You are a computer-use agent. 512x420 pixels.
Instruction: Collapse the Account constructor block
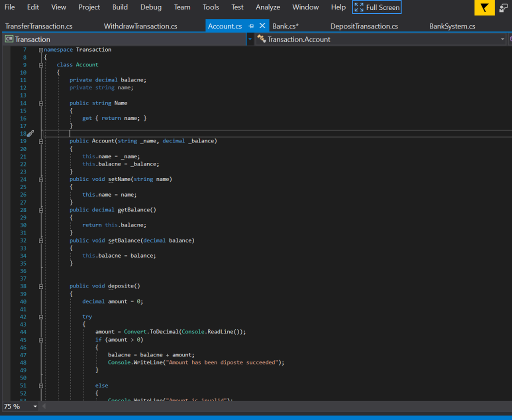coord(41,141)
